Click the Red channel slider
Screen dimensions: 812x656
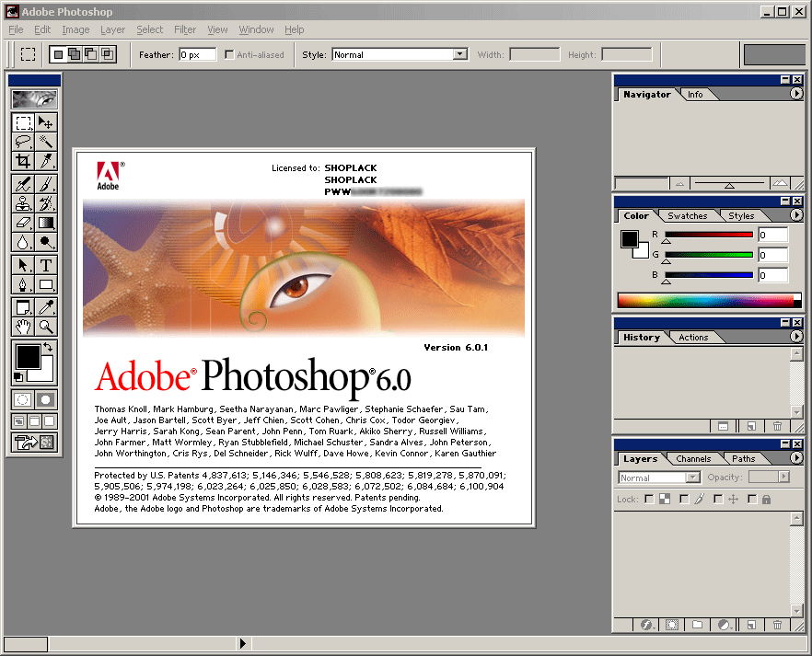click(709, 235)
